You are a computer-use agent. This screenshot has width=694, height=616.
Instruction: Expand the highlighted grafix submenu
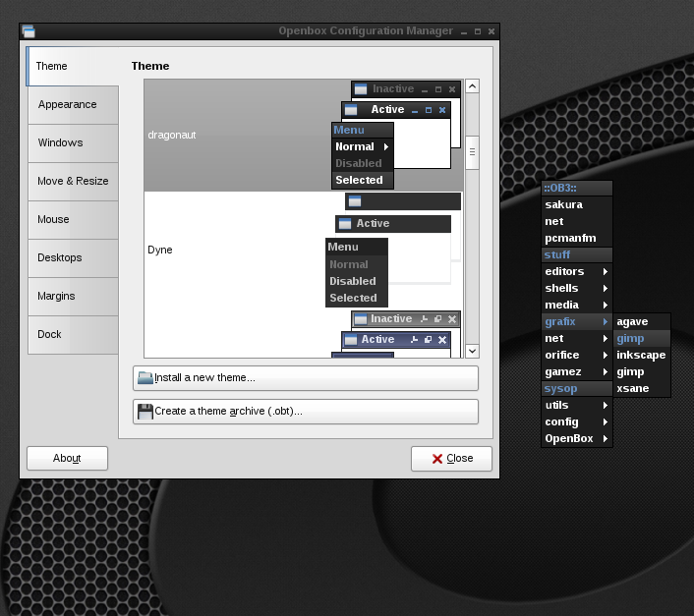(x=577, y=322)
